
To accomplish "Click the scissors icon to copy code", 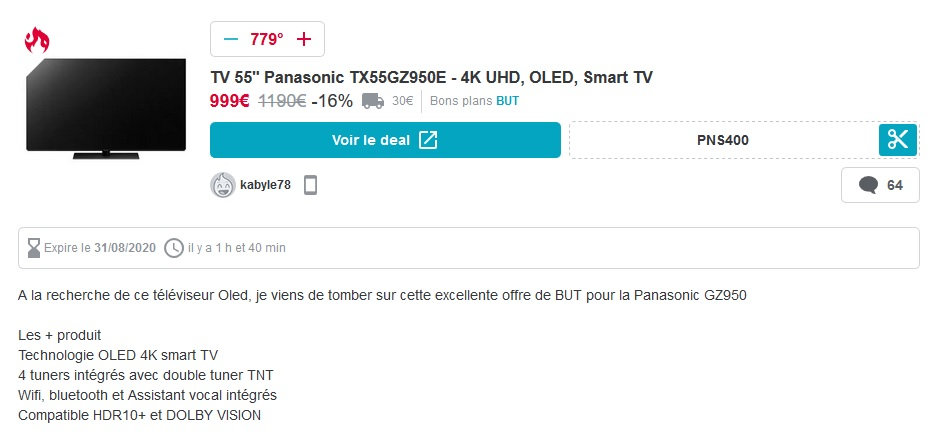I will (x=898, y=140).
